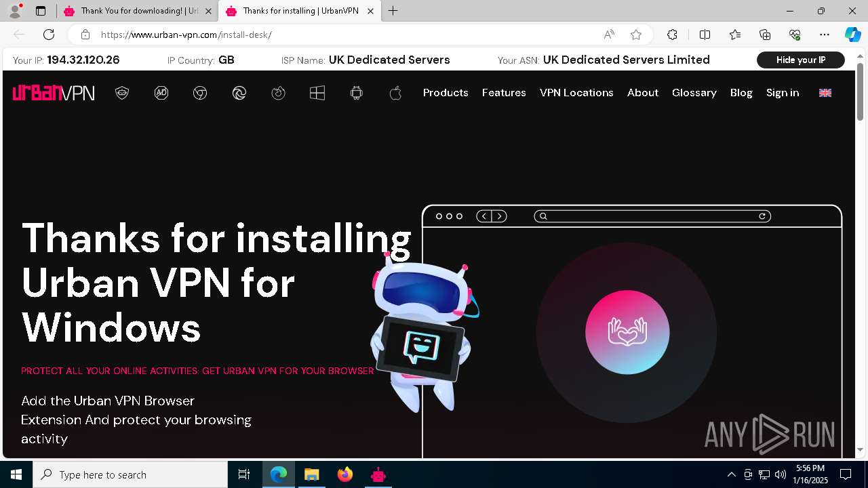Click the address bar URL
The image size is (868, 488).
186,35
